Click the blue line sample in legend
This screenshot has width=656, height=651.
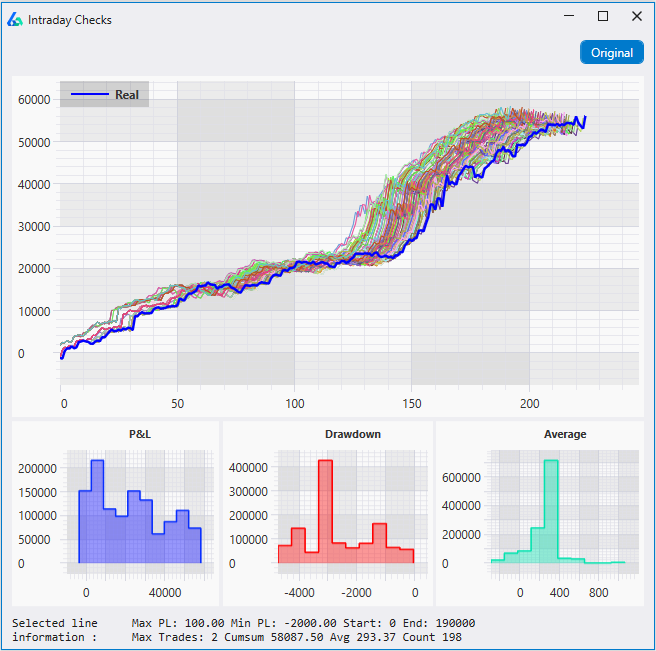pyautogui.click(x=88, y=95)
